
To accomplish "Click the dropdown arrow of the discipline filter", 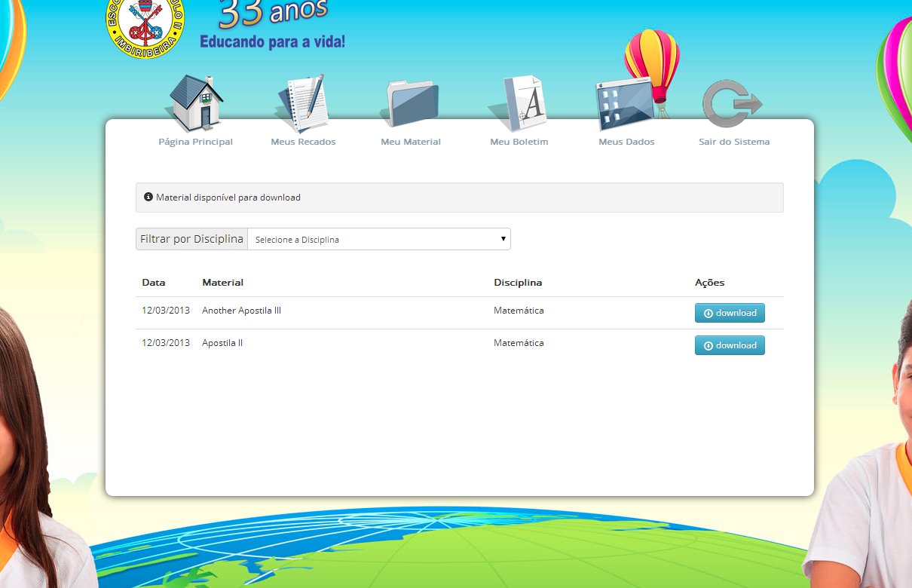I will tap(503, 239).
